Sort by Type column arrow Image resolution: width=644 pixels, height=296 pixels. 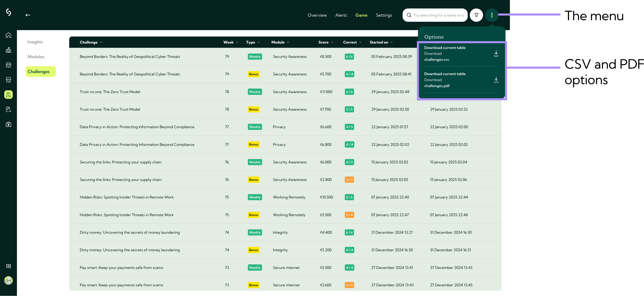[259, 42]
